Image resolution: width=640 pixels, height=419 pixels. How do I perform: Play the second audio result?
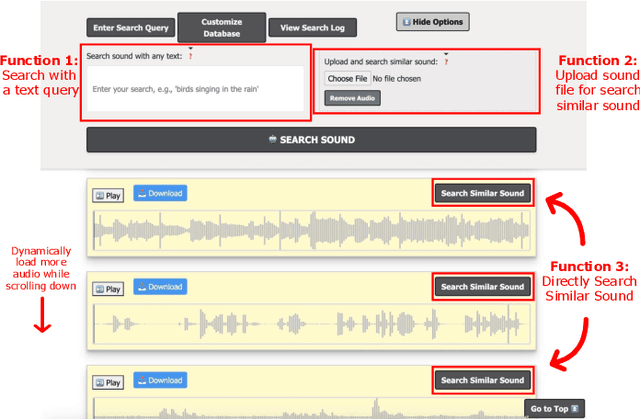coord(108,289)
